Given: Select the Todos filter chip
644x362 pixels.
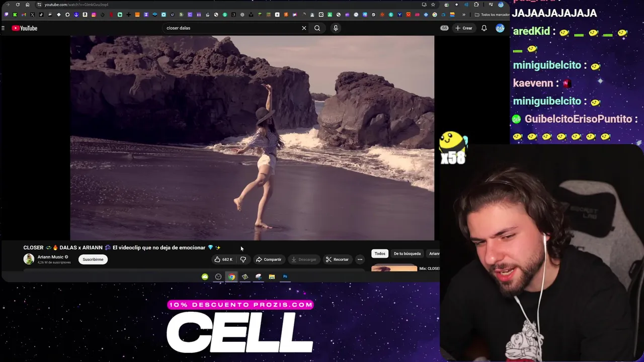Looking at the screenshot, I should tap(380, 253).
